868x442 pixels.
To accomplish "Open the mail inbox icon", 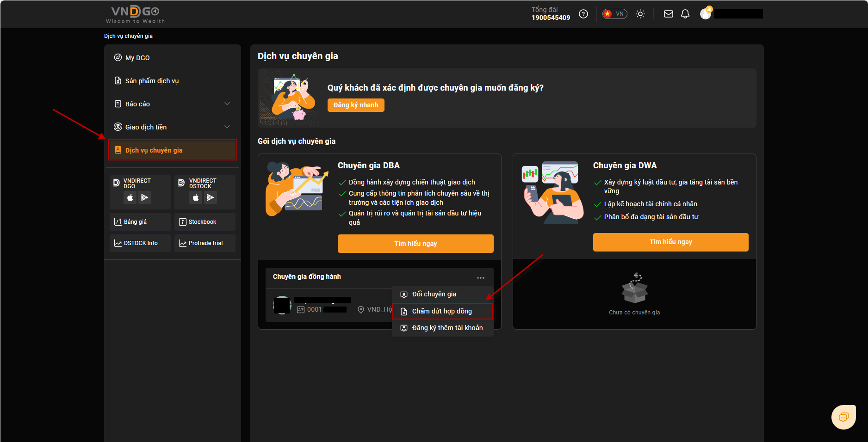I will (x=669, y=14).
